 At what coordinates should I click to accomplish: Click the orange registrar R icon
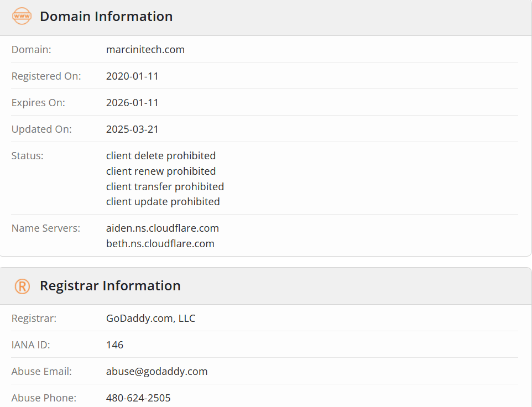pyautogui.click(x=22, y=286)
